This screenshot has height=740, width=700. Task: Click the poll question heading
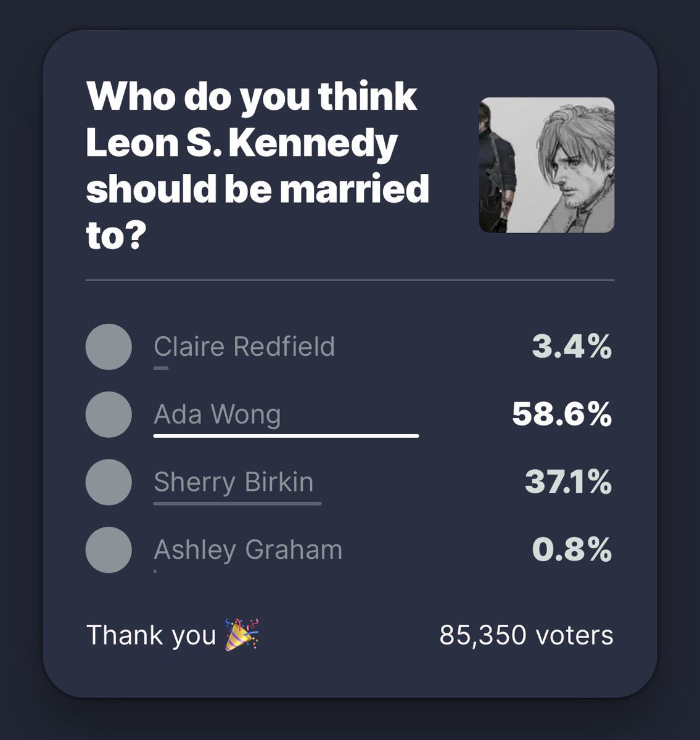tap(258, 166)
